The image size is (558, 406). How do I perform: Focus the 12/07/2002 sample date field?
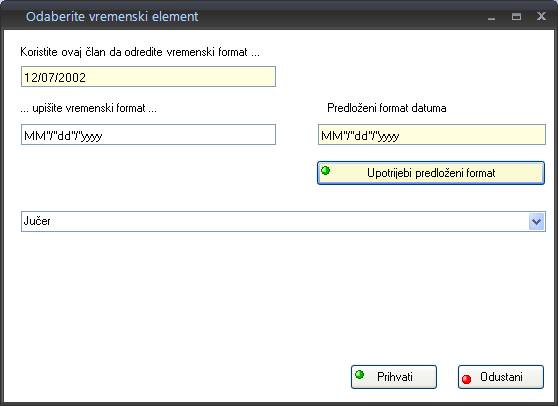[148, 77]
